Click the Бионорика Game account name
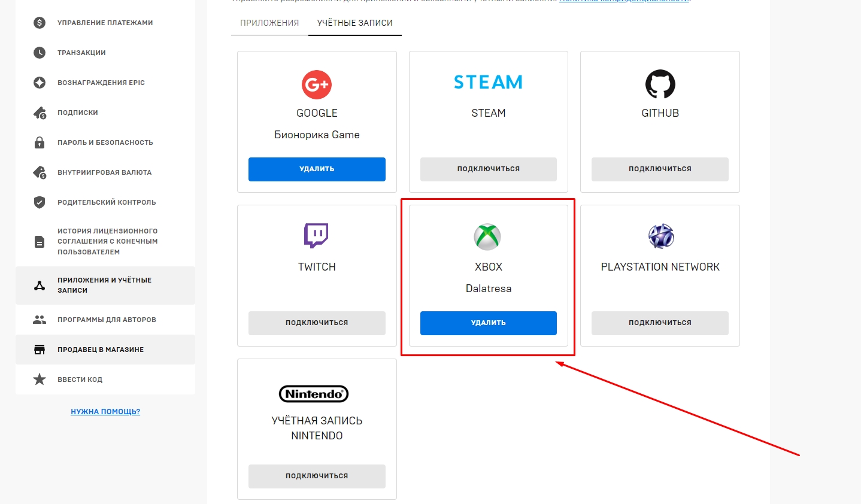This screenshot has width=861, height=504. (x=317, y=135)
